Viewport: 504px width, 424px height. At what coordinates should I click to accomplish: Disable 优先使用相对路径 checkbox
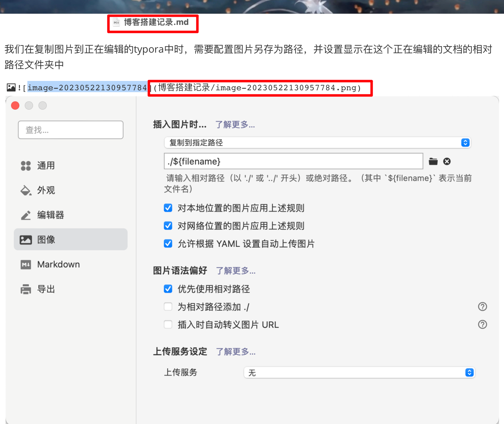168,289
